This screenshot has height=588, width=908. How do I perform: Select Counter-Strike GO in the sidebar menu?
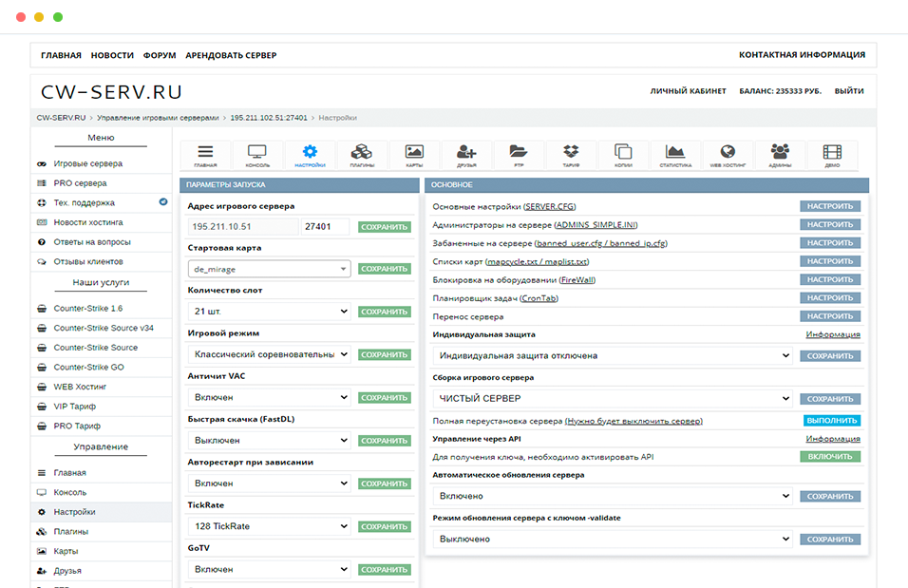88,367
